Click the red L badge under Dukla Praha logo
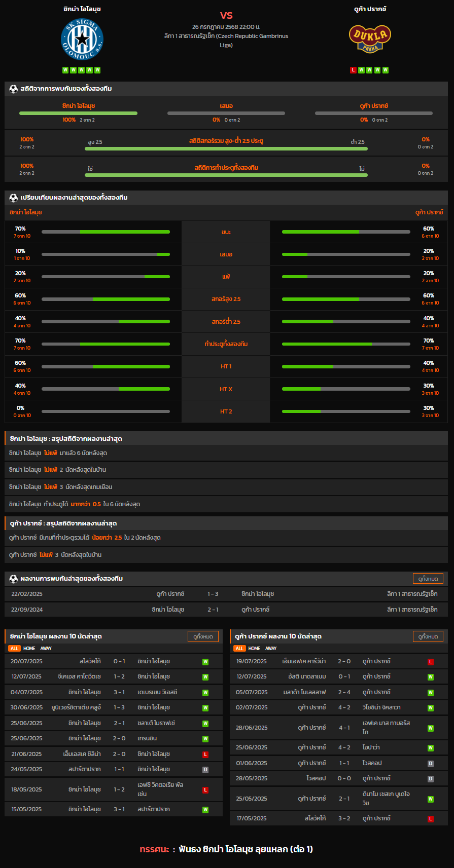Image resolution: width=454 pixels, height=868 pixels. click(x=353, y=70)
